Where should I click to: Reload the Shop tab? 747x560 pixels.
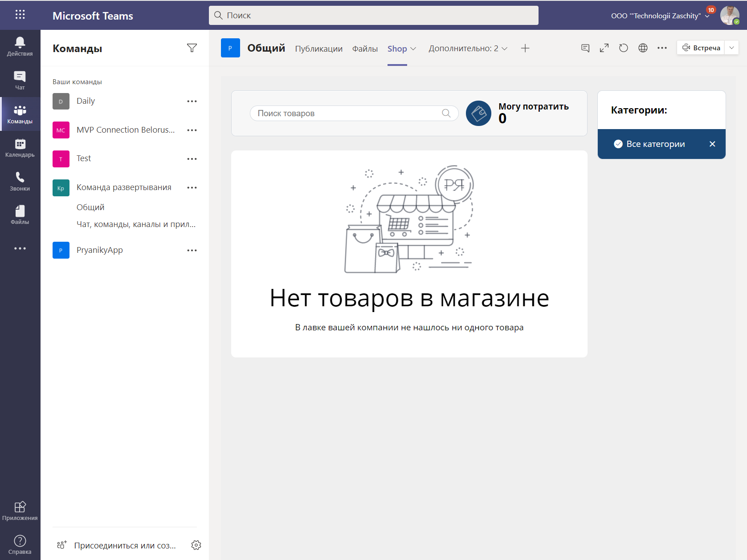click(x=623, y=48)
